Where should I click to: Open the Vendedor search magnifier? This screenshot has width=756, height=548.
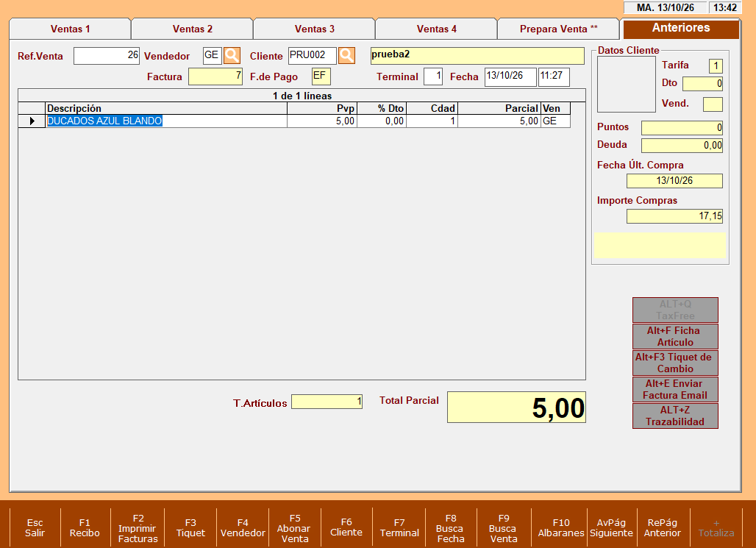(x=232, y=55)
